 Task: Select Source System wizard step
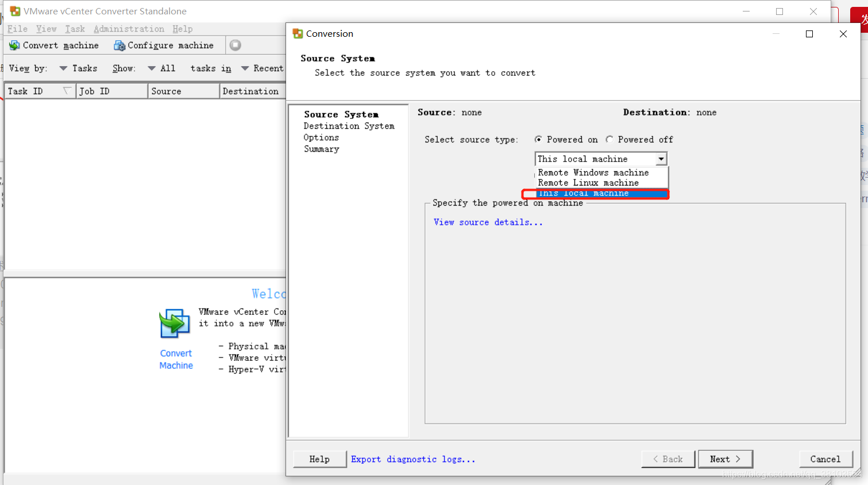[341, 114]
